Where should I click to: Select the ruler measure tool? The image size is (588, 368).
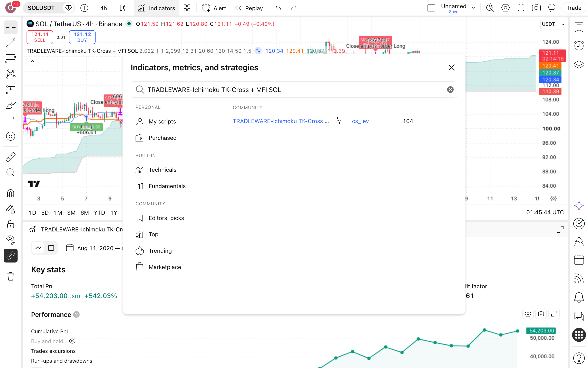coord(10,157)
